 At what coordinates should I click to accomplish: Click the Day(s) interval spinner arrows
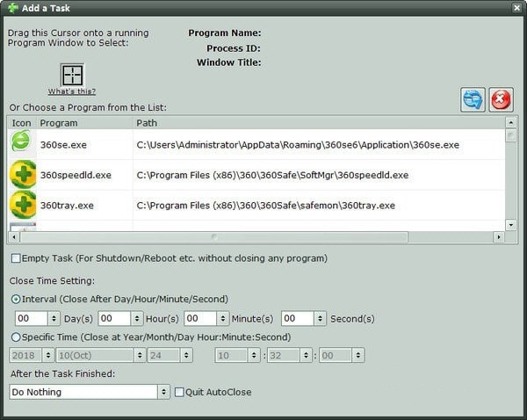(x=54, y=318)
